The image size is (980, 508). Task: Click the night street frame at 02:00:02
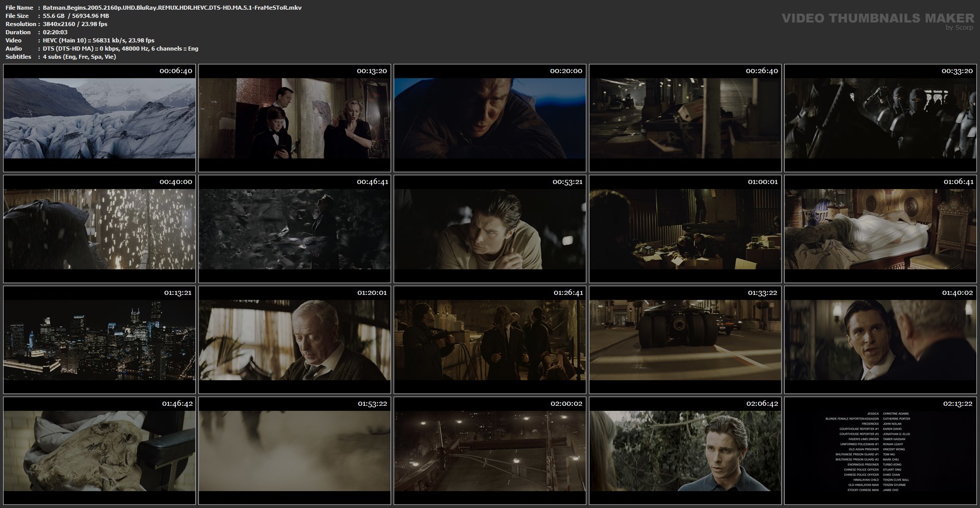(x=490, y=451)
